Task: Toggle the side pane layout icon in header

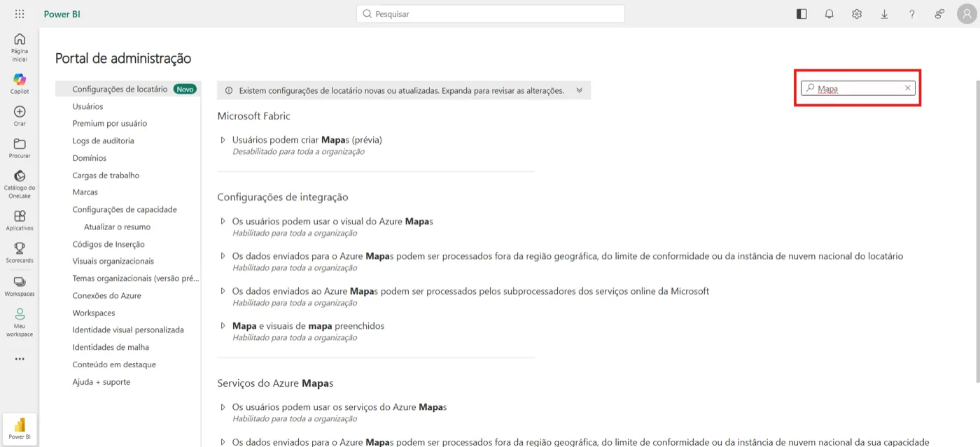Action: [x=802, y=14]
